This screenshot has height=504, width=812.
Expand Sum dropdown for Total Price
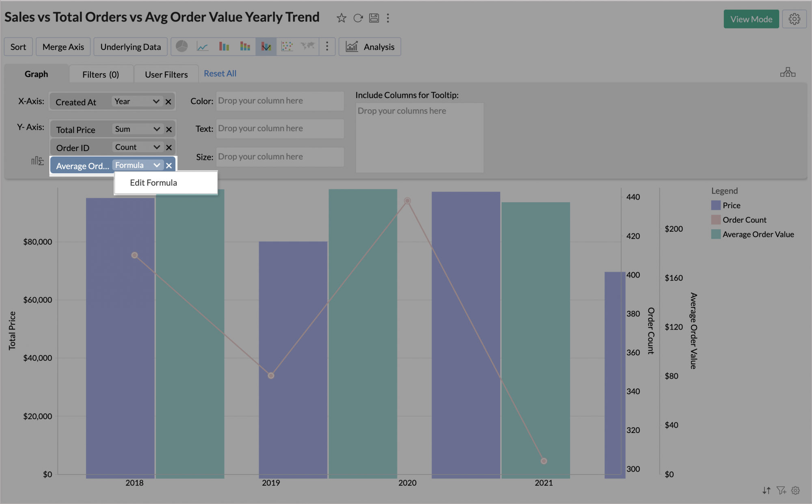pos(156,129)
